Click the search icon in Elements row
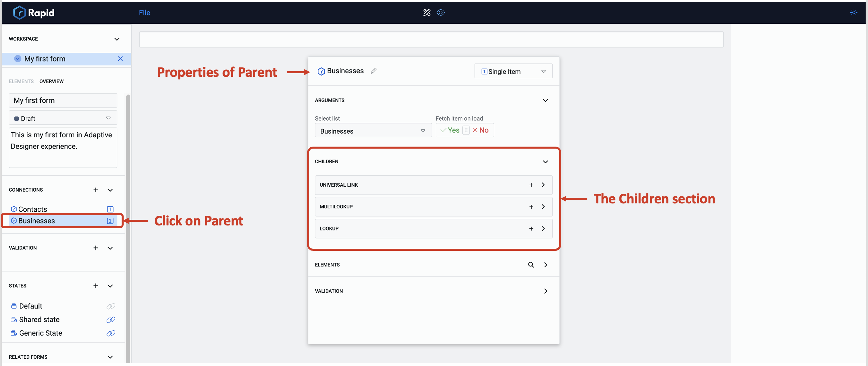 click(x=530, y=264)
